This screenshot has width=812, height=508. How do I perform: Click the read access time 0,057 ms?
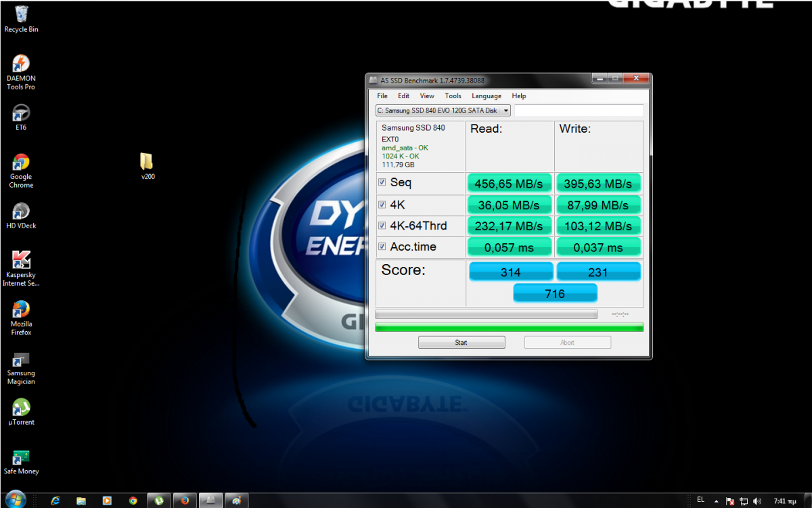coord(510,247)
